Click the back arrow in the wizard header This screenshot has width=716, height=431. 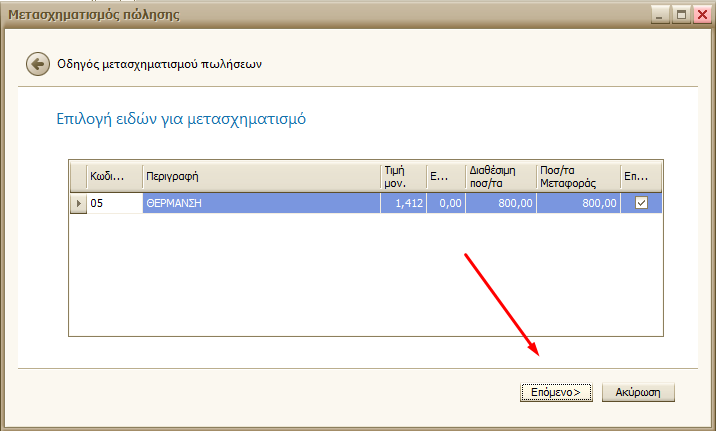(x=38, y=64)
